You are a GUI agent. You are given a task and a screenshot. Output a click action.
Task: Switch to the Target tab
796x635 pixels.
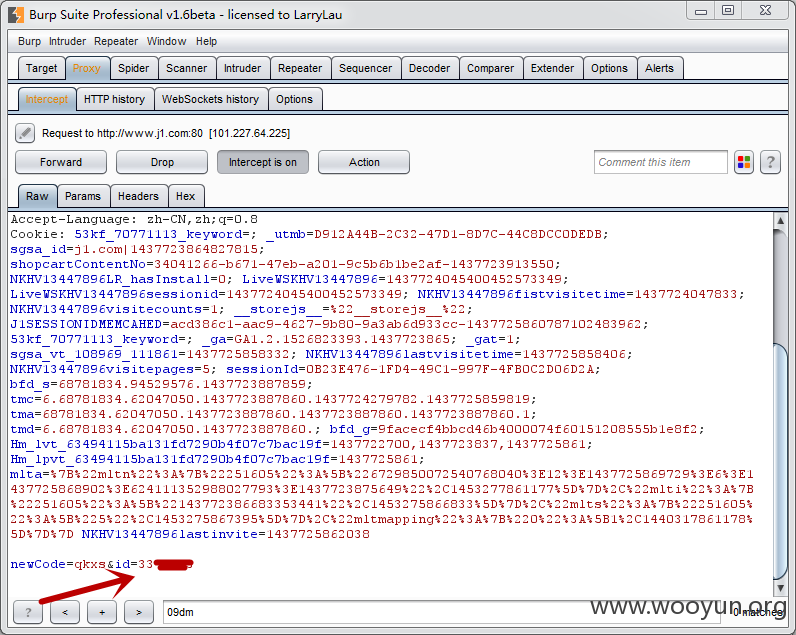click(42, 69)
